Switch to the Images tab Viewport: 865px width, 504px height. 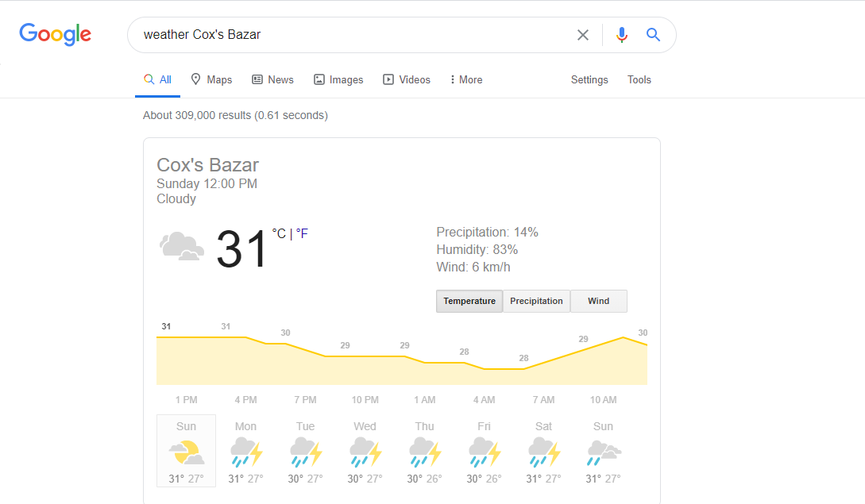coord(338,80)
